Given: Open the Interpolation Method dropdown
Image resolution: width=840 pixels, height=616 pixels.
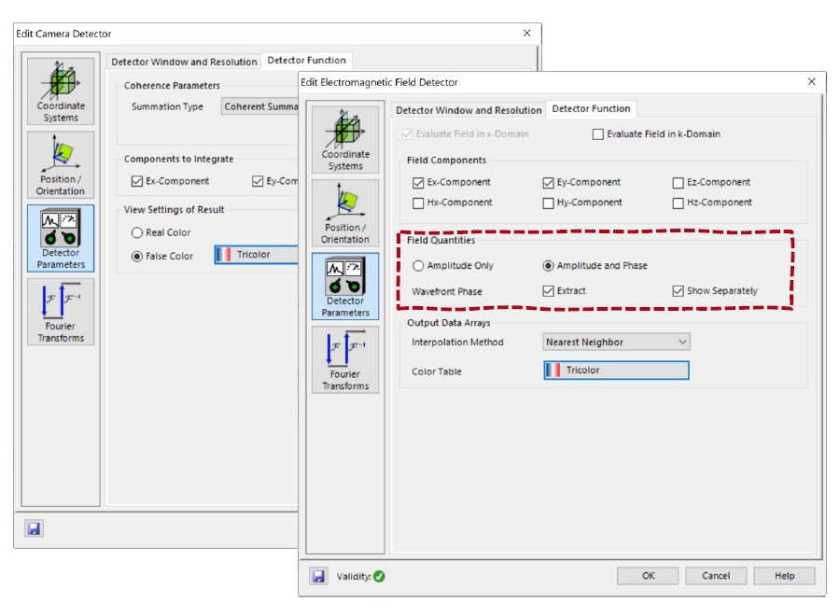Looking at the screenshot, I should [616, 342].
